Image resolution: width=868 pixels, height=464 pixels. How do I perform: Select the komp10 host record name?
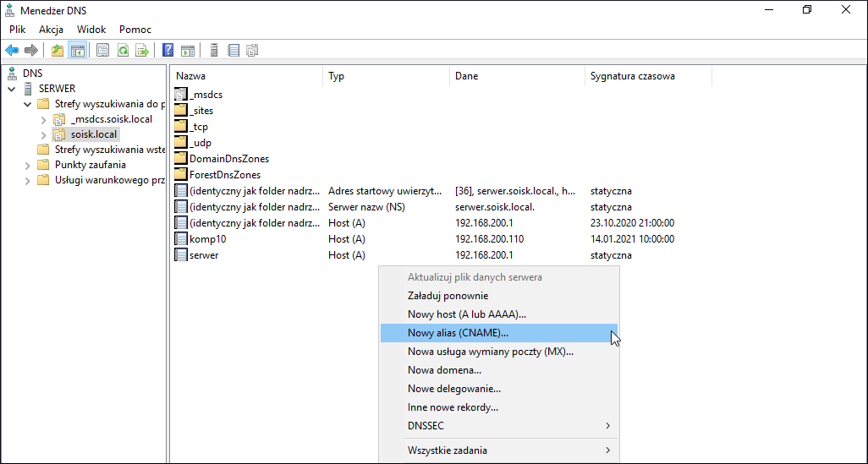click(x=207, y=239)
